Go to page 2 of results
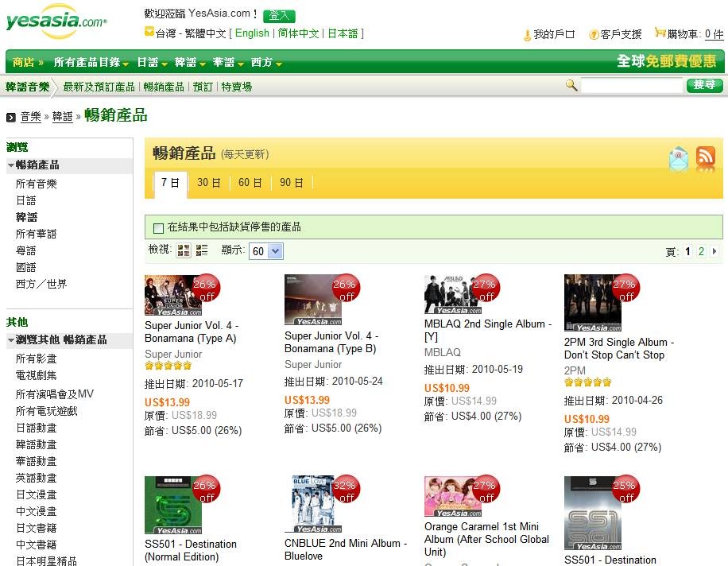Image resolution: width=728 pixels, height=566 pixels. point(701,251)
